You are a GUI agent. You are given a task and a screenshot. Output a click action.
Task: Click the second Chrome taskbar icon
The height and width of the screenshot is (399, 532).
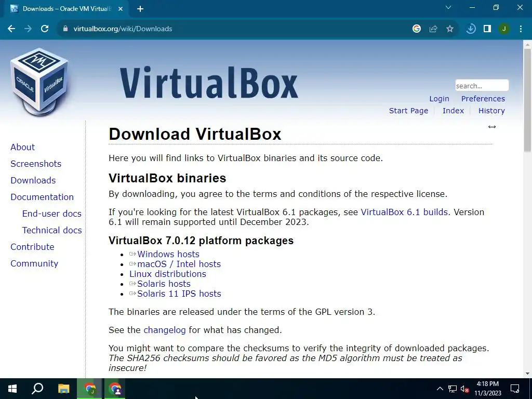pos(115,389)
